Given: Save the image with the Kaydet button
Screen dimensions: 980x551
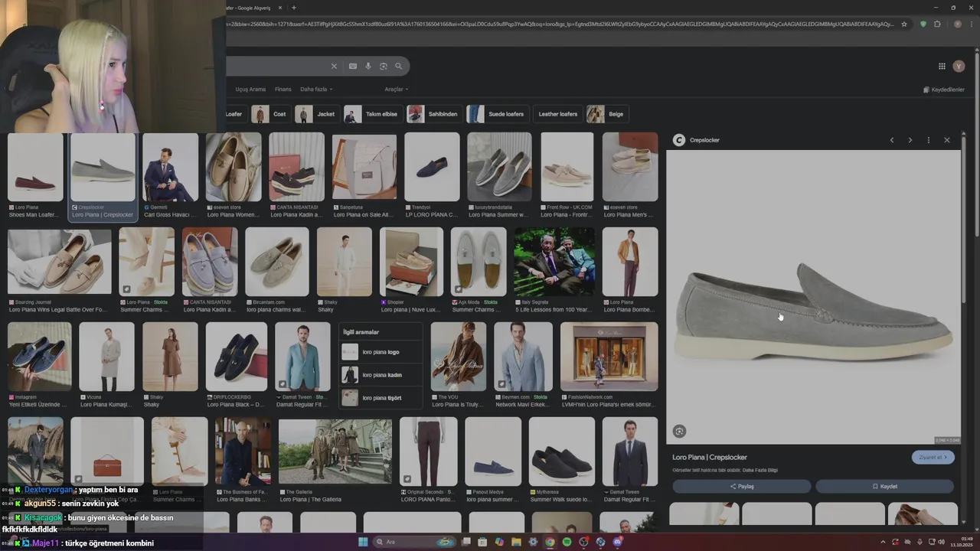Looking at the screenshot, I should click(884, 487).
